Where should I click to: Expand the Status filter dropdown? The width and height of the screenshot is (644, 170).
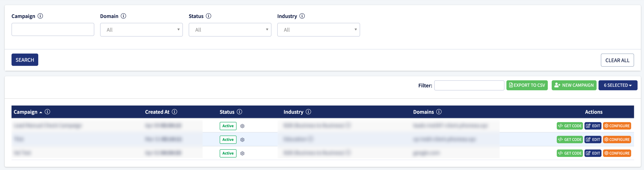click(x=230, y=30)
